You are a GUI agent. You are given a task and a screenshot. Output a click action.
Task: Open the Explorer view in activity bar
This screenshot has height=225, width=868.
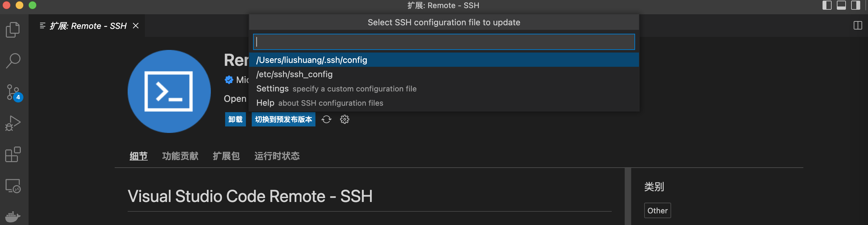click(x=13, y=30)
